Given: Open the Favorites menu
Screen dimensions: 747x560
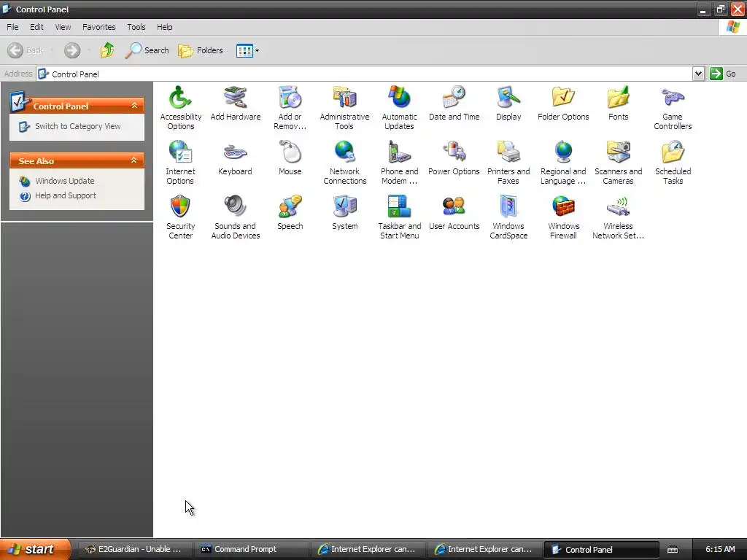Looking at the screenshot, I should coord(98,27).
